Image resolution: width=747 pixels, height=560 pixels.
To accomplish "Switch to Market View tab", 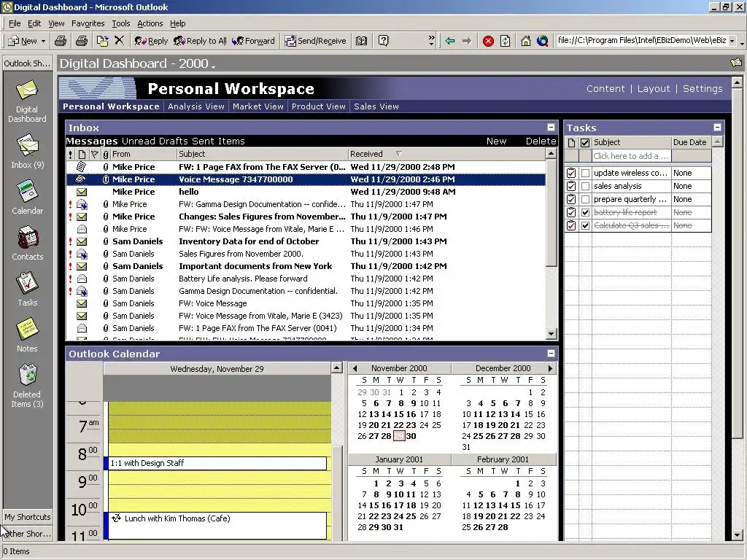I will click(258, 106).
